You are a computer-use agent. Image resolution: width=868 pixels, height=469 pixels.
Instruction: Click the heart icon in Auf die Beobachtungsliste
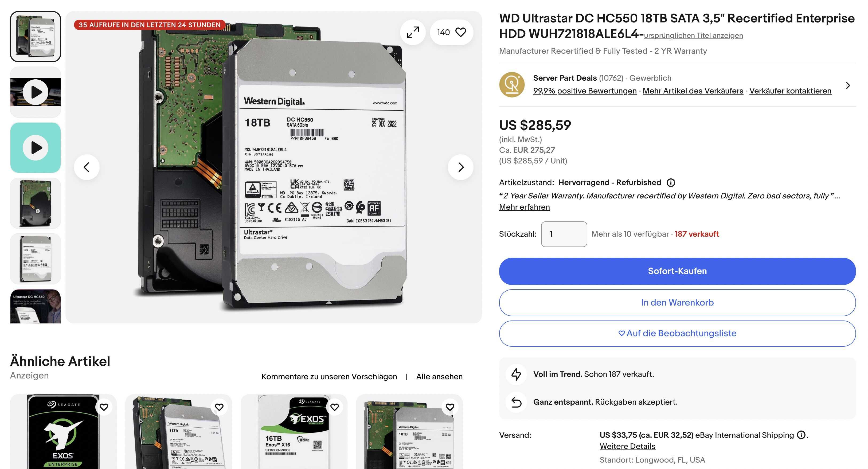[x=621, y=333]
